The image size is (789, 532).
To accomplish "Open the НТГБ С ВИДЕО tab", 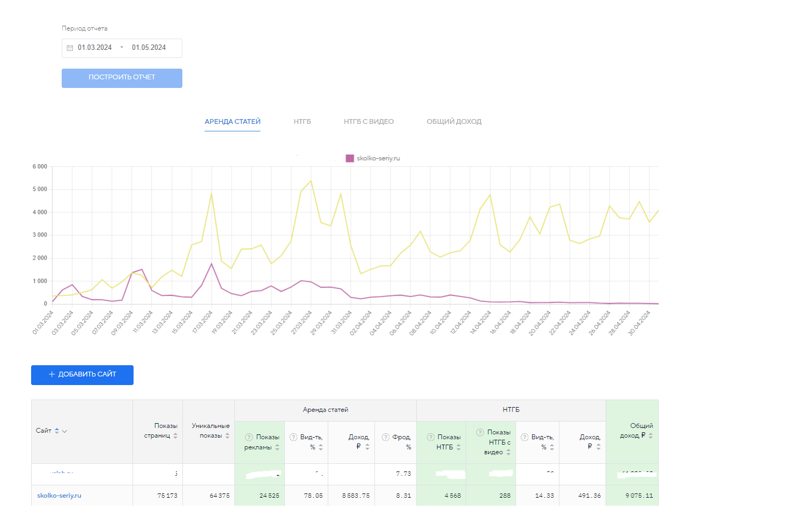I will pos(368,122).
